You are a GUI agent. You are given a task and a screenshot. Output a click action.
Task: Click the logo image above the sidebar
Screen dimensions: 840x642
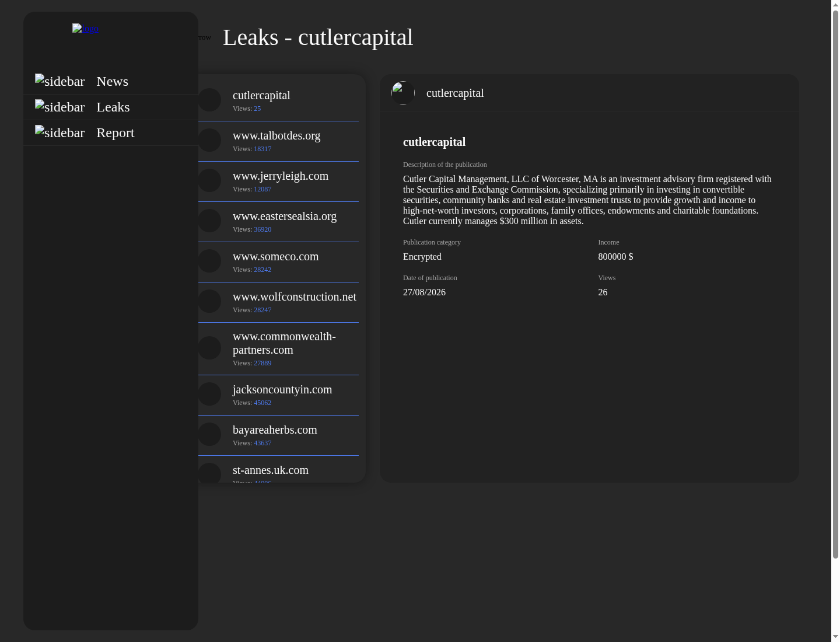(x=85, y=29)
